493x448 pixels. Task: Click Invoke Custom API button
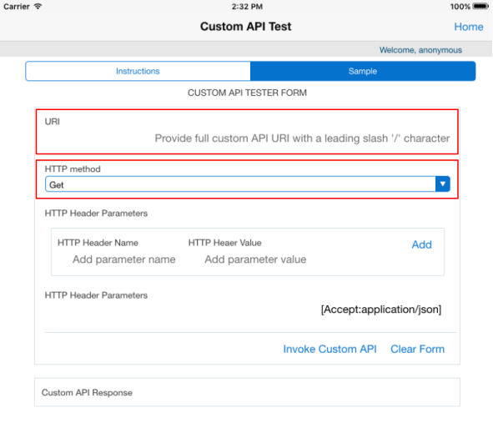tap(330, 349)
